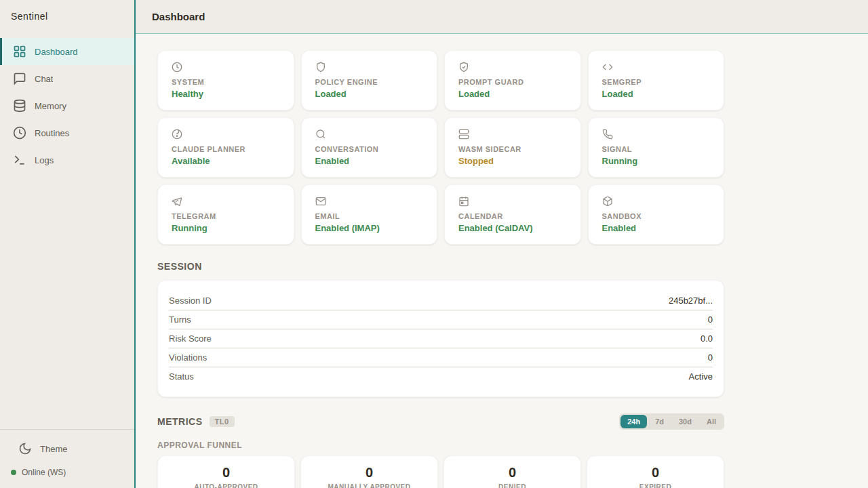The width and height of the screenshot is (868, 488).
Task: Select the Dashboard grid icon in sidebar
Action: coord(20,52)
